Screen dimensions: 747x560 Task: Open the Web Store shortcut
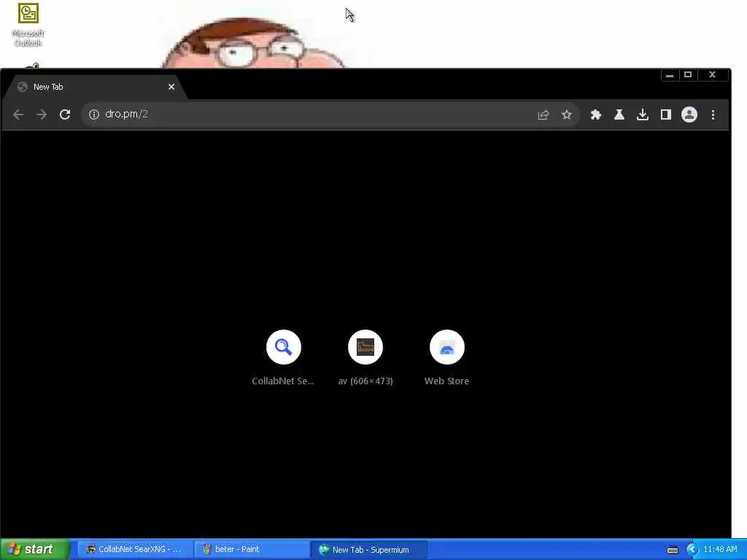[446, 357]
